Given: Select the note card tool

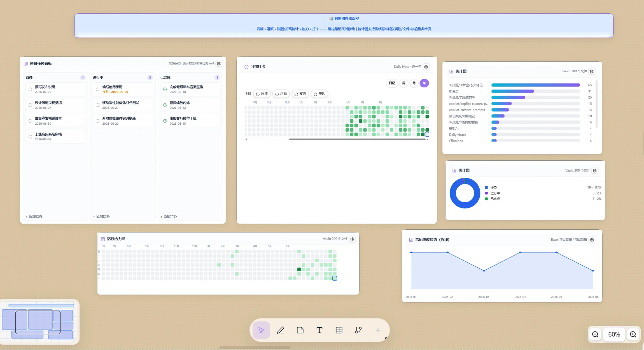Looking at the screenshot, I should tap(300, 330).
